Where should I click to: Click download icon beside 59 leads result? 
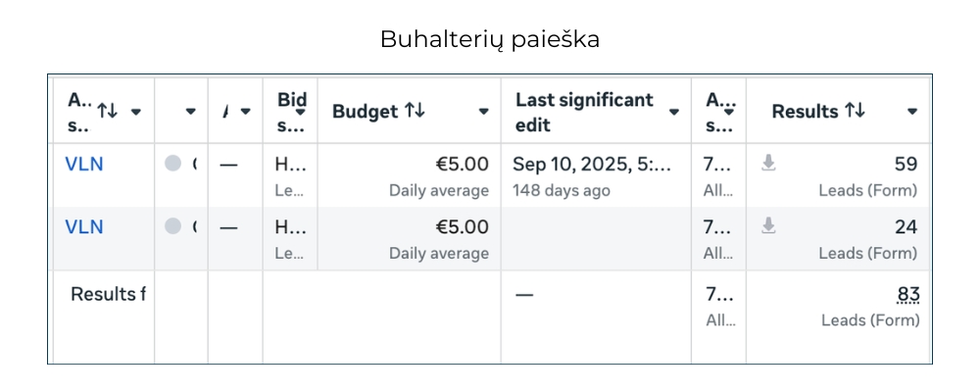click(769, 164)
